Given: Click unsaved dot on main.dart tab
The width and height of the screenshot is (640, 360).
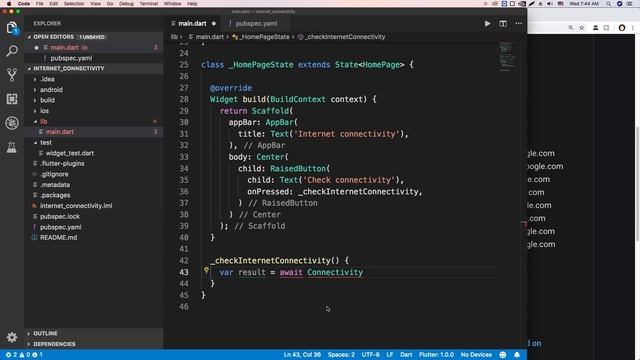Looking at the screenshot, I should coord(213,24).
